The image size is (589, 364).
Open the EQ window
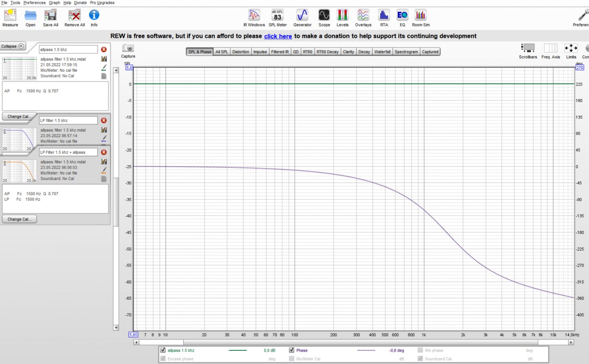pyautogui.click(x=402, y=15)
